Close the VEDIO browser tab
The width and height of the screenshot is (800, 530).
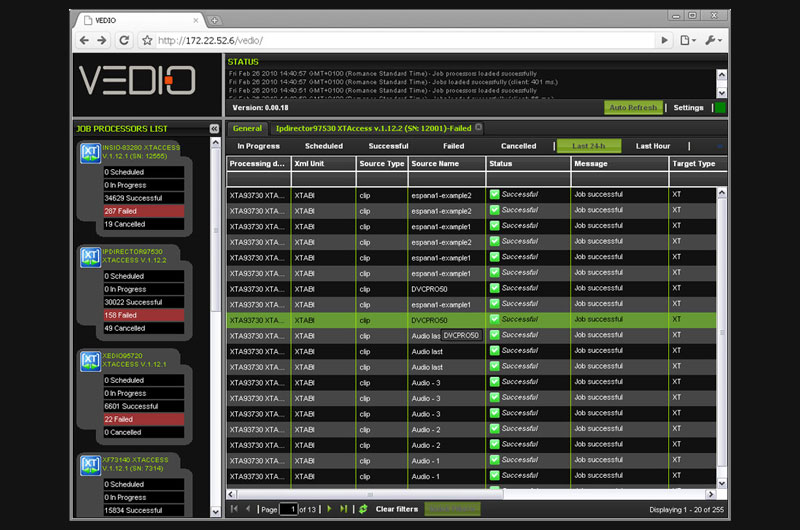click(x=195, y=20)
